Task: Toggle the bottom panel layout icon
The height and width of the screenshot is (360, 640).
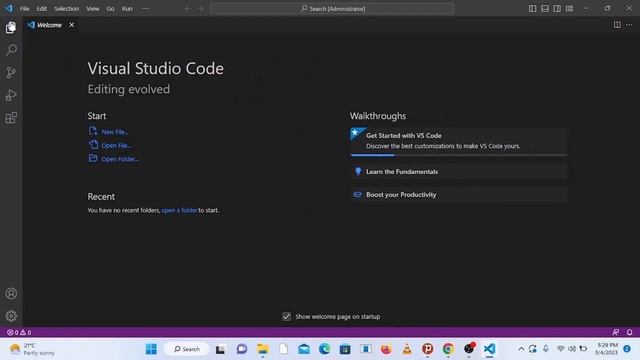Action: pyautogui.click(x=545, y=9)
